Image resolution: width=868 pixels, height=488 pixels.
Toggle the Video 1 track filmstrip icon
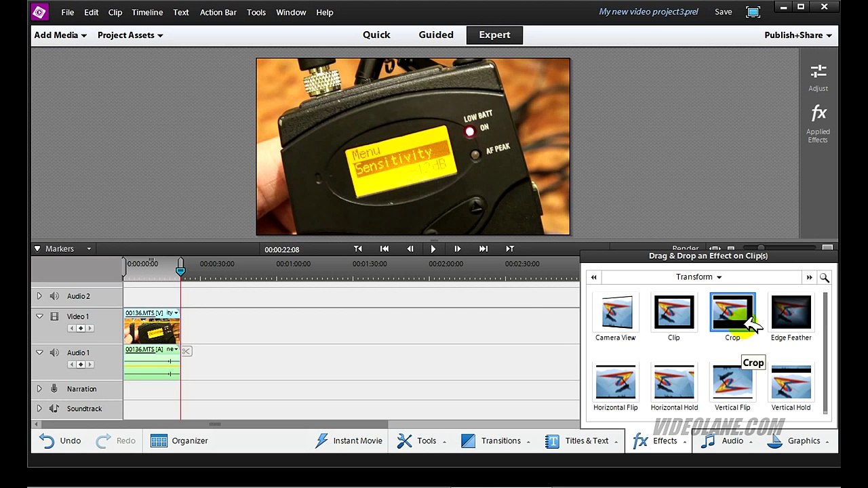(x=55, y=317)
